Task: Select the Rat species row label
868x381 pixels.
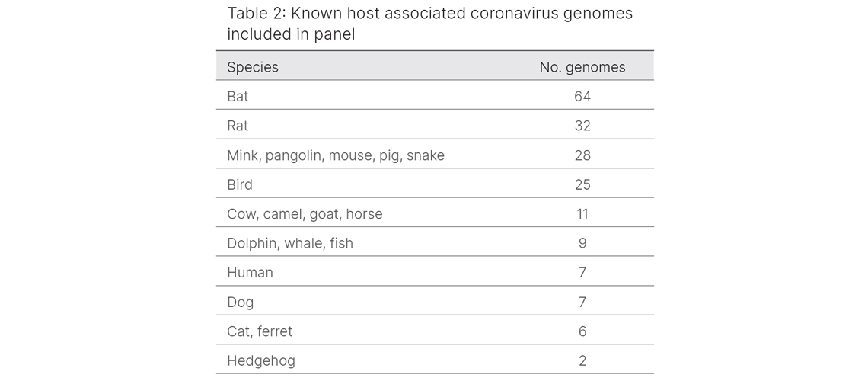Action: (238, 126)
